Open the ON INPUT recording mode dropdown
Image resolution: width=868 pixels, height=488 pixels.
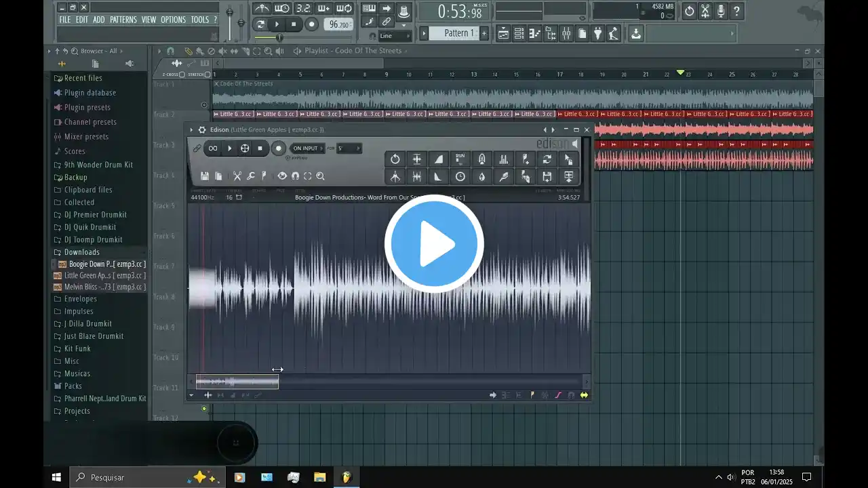pyautogui.click(x=307, y=148)
